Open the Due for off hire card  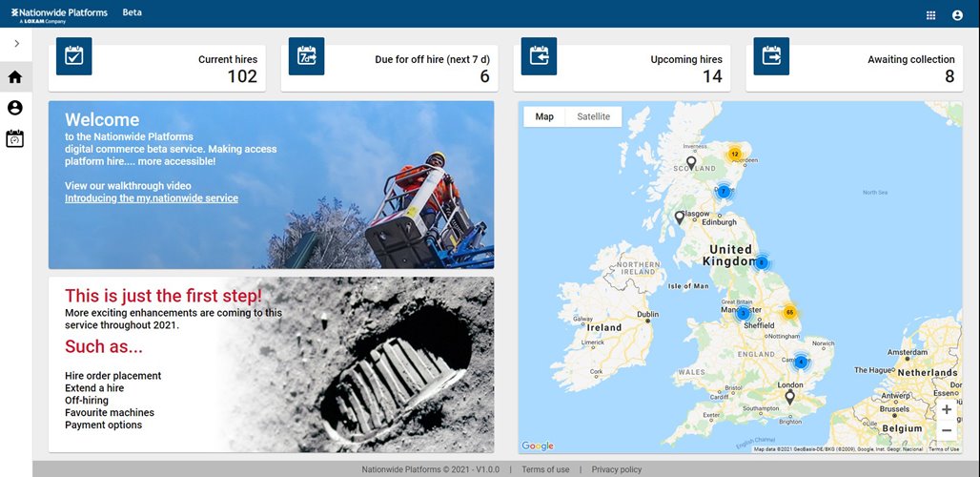pyautogui.click(x=389, y=68)
